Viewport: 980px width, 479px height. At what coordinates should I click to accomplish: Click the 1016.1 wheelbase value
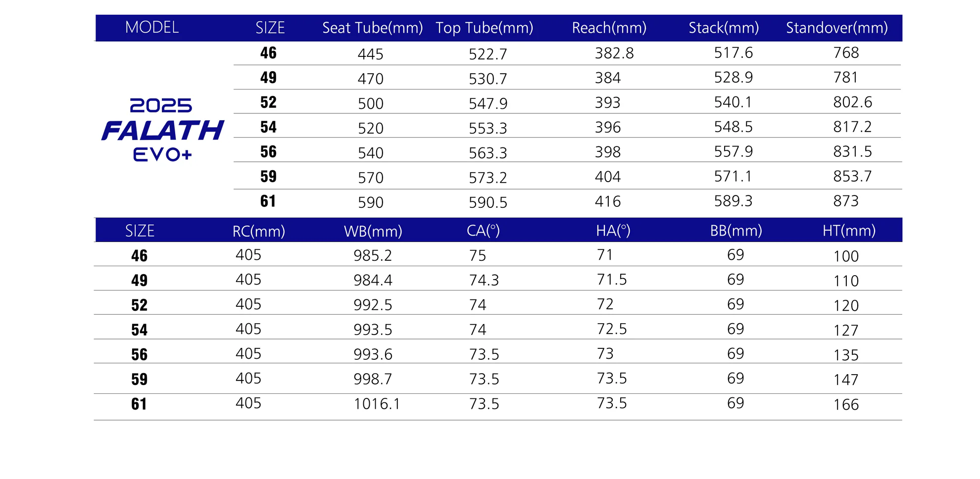pyautogui.click(x=377, y=404)
